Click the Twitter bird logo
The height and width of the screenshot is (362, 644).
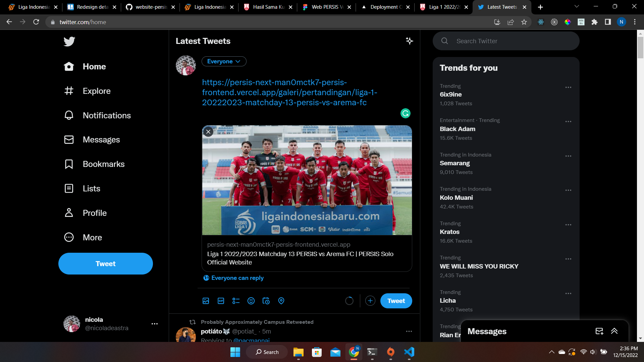[69, 42]
